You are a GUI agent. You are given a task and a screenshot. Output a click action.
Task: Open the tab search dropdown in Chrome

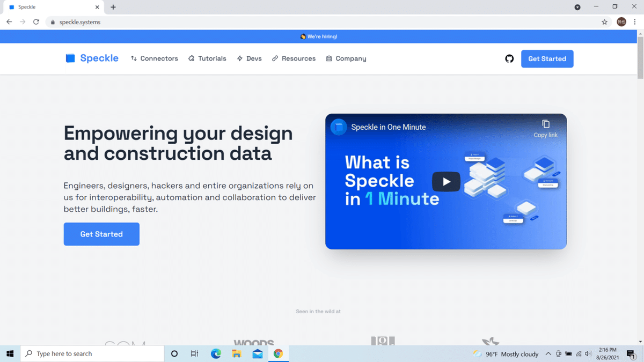(577, 7)
